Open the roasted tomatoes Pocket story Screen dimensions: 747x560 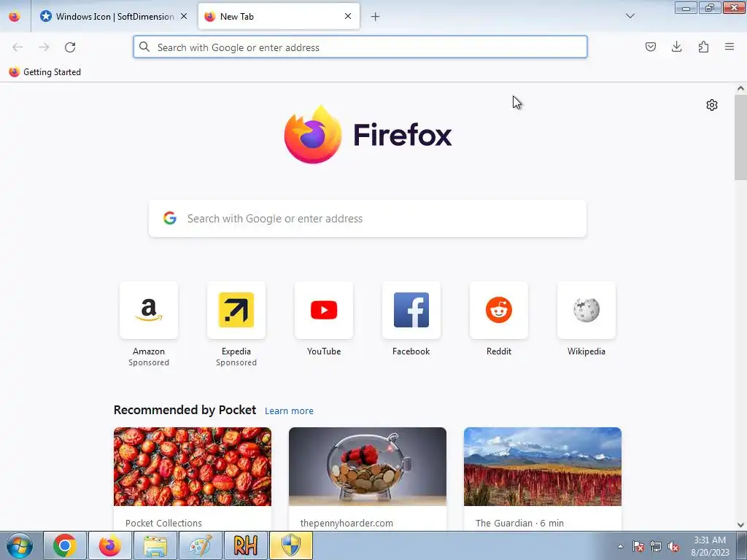(193, 467)
